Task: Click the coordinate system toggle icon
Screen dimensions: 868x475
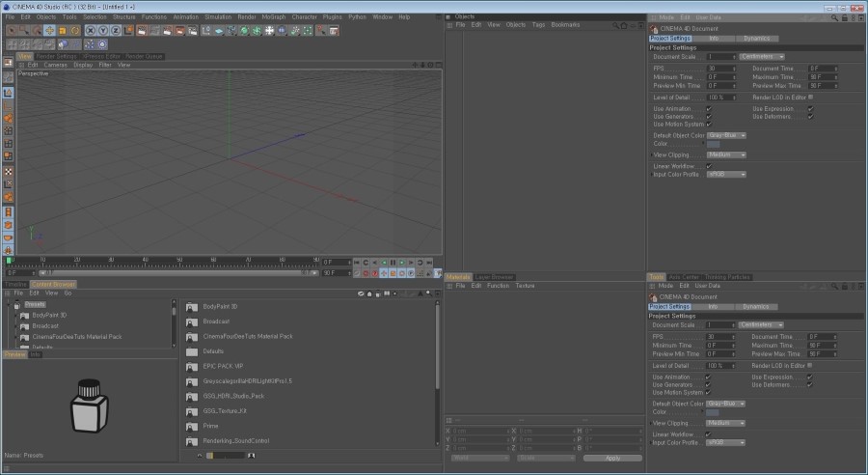Action: (128, 31)
